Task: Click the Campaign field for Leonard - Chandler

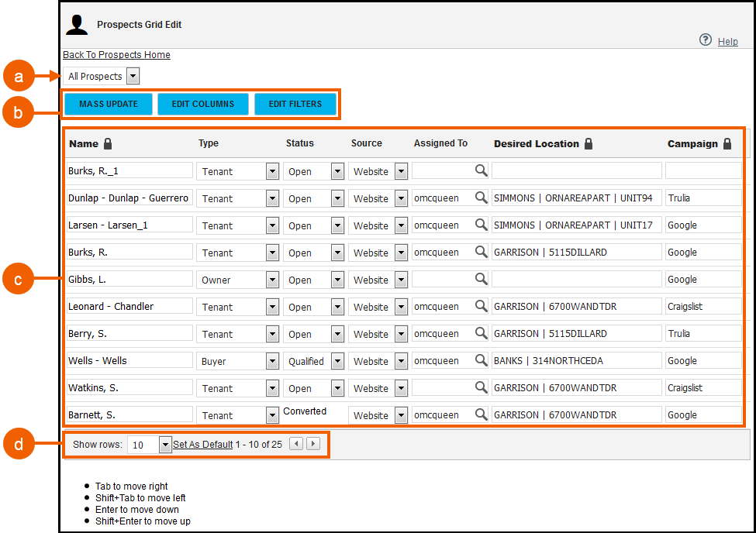Action: point(703,307)
